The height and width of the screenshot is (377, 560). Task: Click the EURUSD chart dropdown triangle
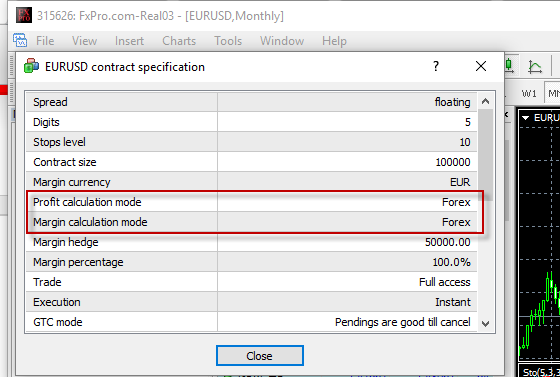pos(525,118)
